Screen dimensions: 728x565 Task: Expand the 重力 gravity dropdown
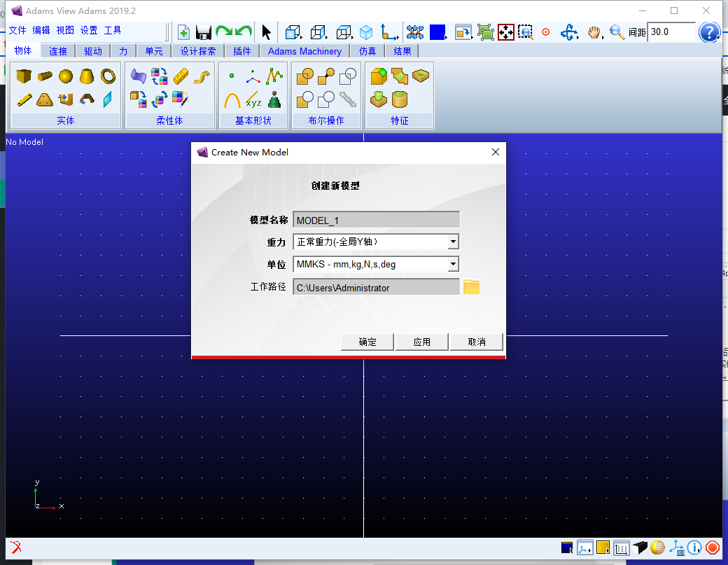pyautogui.click(x=453, y=242)
